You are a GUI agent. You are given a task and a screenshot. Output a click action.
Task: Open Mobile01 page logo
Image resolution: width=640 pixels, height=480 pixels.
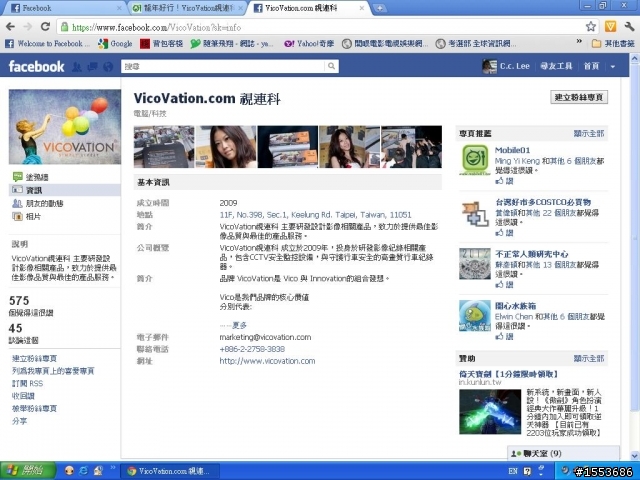tap(475, 160)
